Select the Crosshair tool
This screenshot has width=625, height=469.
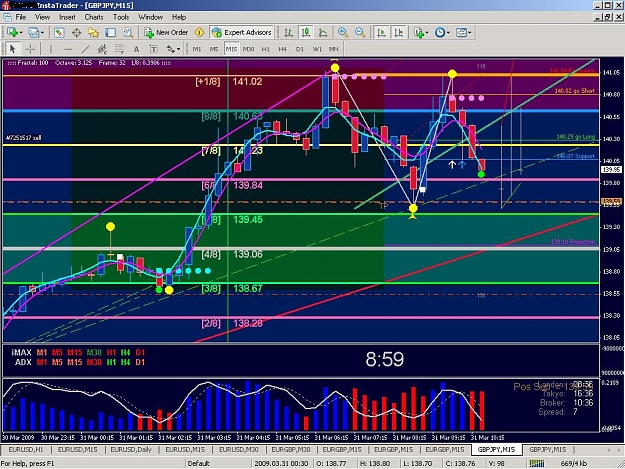pyautogui.click(x=30, y=49)
